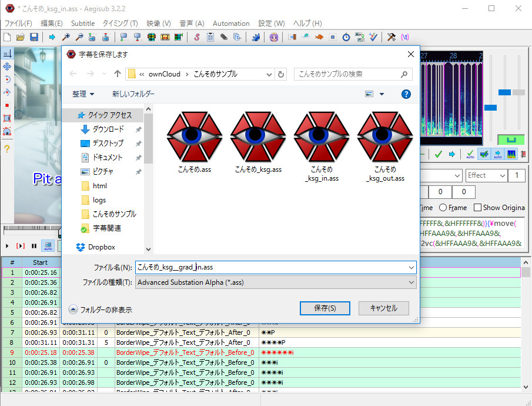Select the standard crosshair video tool
532x406 pixels.
(x=7, y=54)
